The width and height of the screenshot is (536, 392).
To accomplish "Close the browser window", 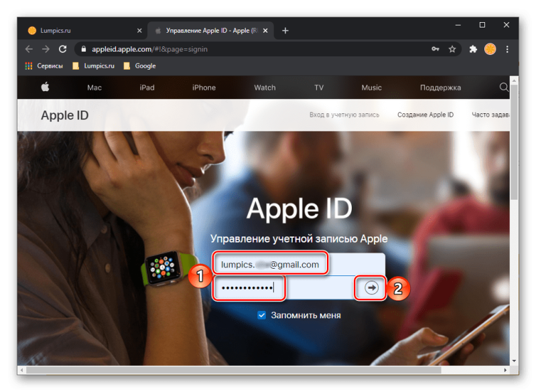I will pyautogui.click(x=507, y=25).
